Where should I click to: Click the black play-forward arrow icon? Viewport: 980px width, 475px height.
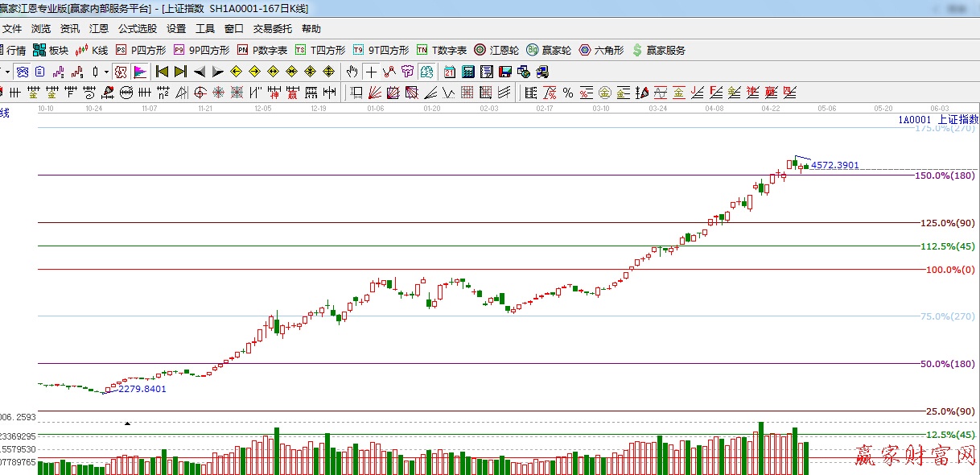pos(217,72)
